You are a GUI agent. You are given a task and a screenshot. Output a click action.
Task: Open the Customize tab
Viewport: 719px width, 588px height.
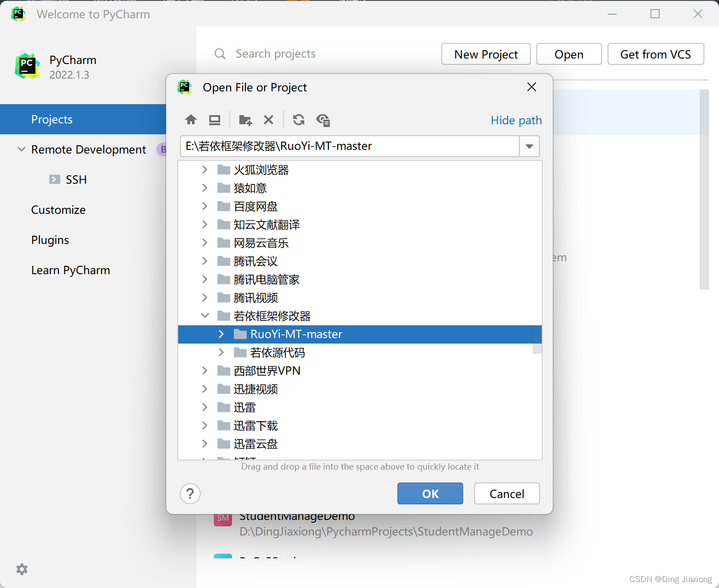[x=58, y=210]
